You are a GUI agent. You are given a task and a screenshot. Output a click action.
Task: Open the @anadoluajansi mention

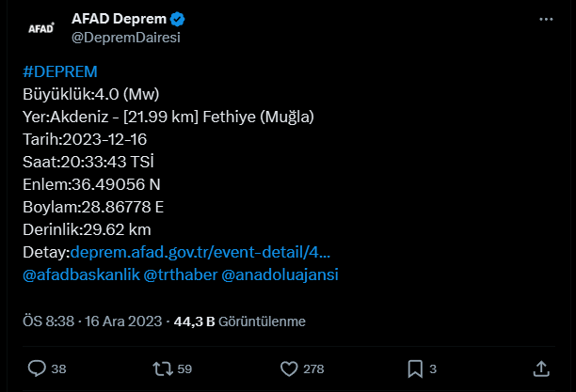(x=279, y=275)
